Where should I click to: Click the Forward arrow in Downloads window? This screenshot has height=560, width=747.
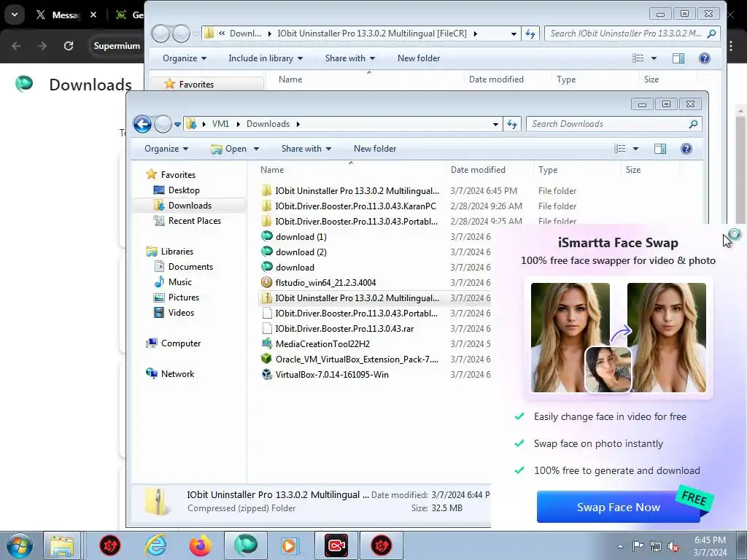(x=163, y=124)
